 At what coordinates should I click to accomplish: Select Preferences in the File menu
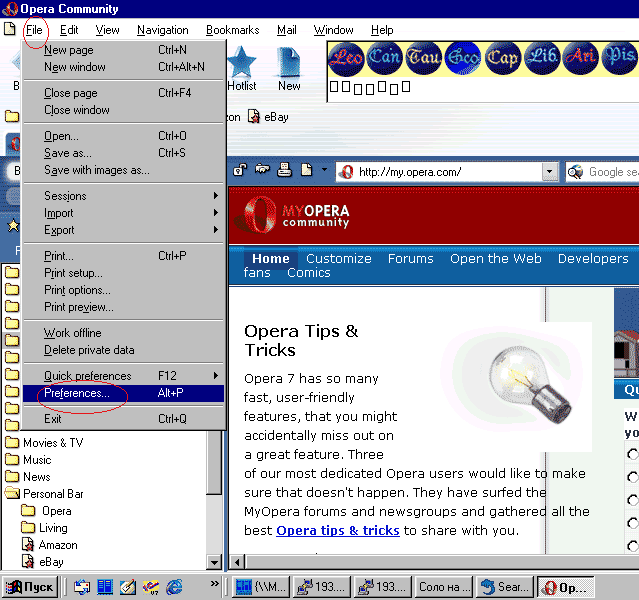123,393
